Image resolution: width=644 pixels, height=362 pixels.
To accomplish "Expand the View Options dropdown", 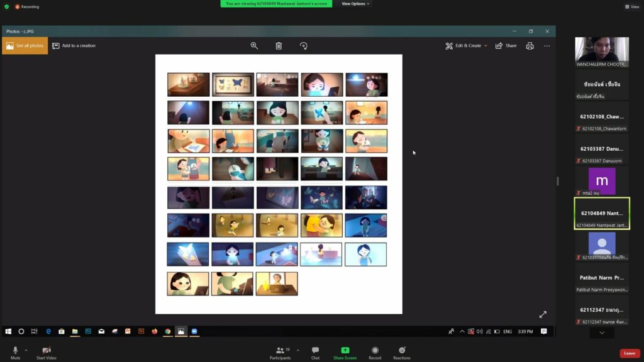I will (x=355, y=4).
